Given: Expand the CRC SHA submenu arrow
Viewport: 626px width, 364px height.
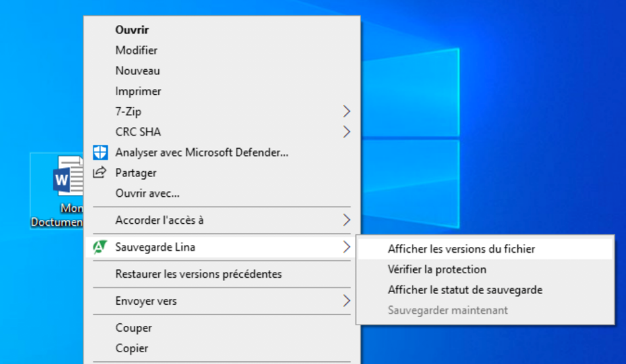Looking at the screenshot, I should (x=347, y=132).
